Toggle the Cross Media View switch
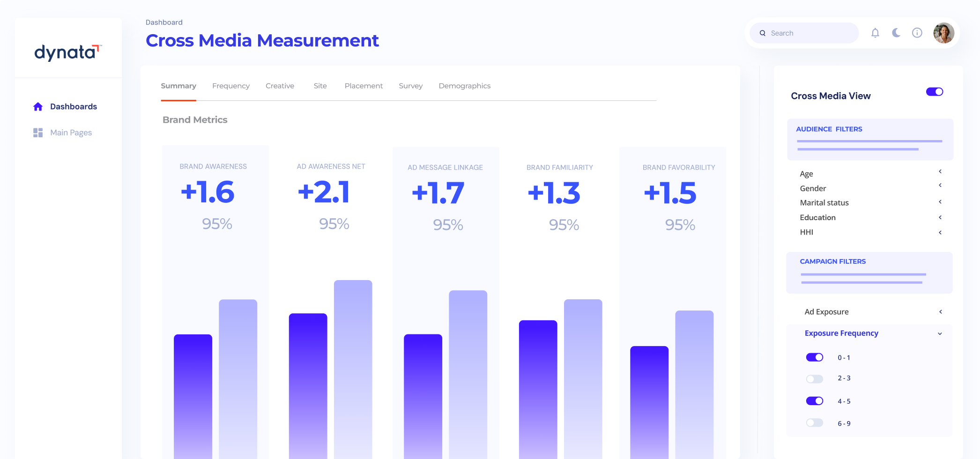 pyautogui.click(x=935, y=92)
